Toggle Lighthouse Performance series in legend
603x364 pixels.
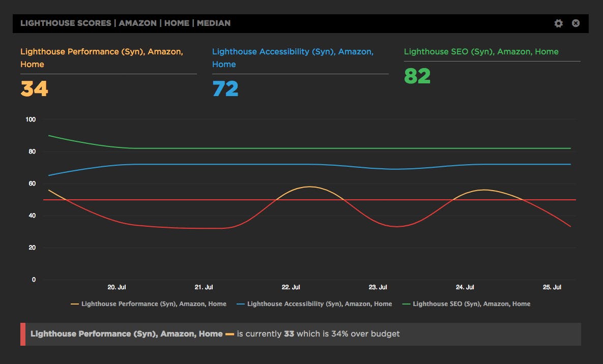(149, 304)
